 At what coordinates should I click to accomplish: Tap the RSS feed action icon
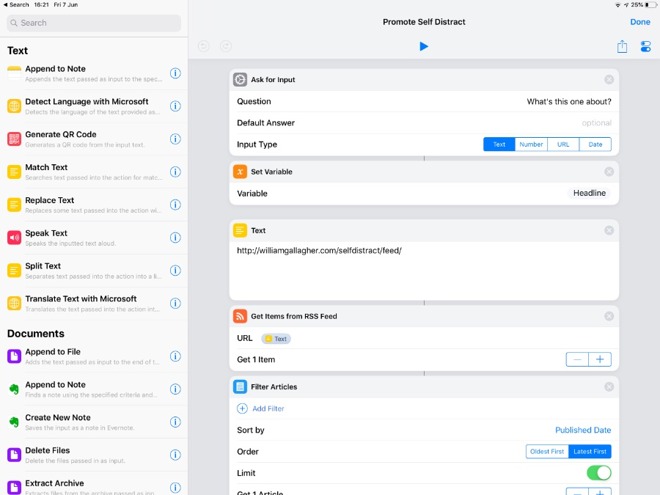click(x=240, y=316)
